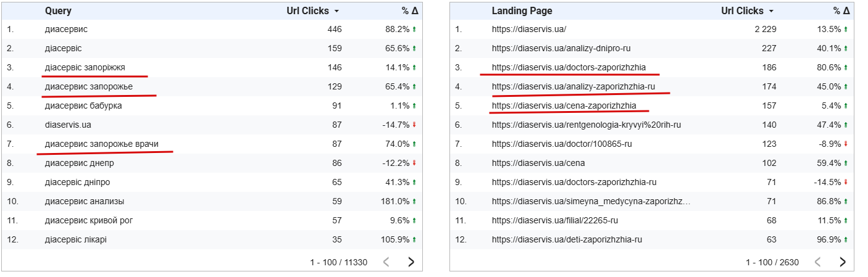Click the Landing Page column header
Screen dimensions: 868x277
tap(522, 10)
